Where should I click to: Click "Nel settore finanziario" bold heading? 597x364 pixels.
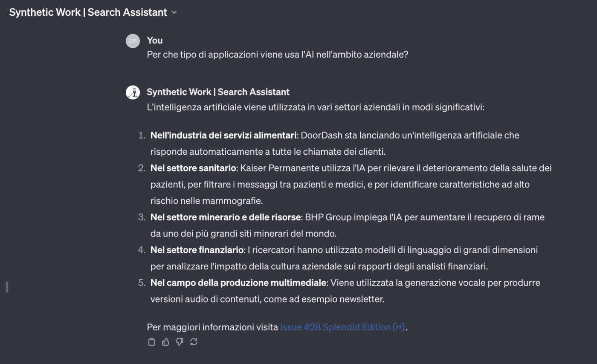(x=197, y=250)
